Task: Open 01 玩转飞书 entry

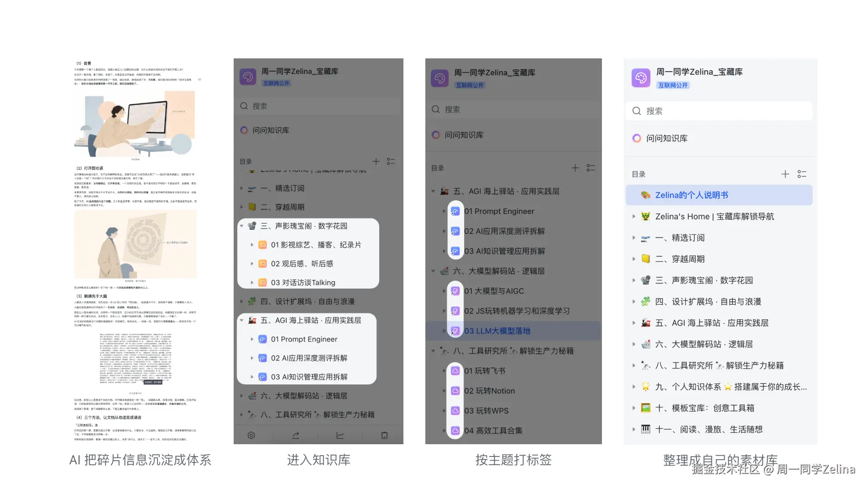Action: pyautogui.click(x=485, y=371)
